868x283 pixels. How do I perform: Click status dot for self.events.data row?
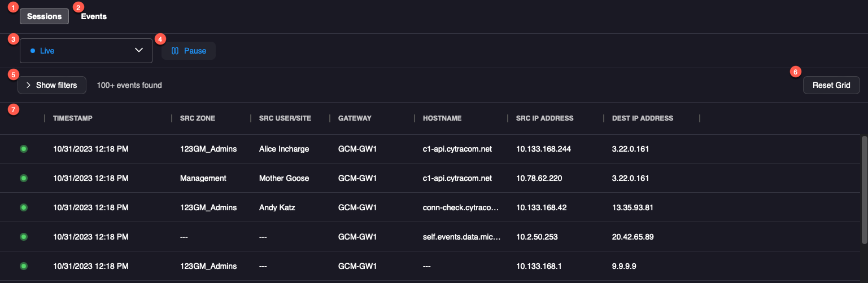24,237
